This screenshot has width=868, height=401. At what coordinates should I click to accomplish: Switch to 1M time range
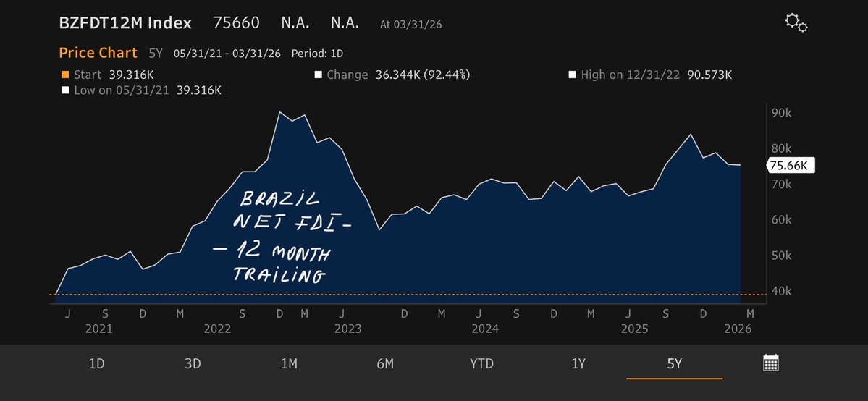tap(289, 364)
